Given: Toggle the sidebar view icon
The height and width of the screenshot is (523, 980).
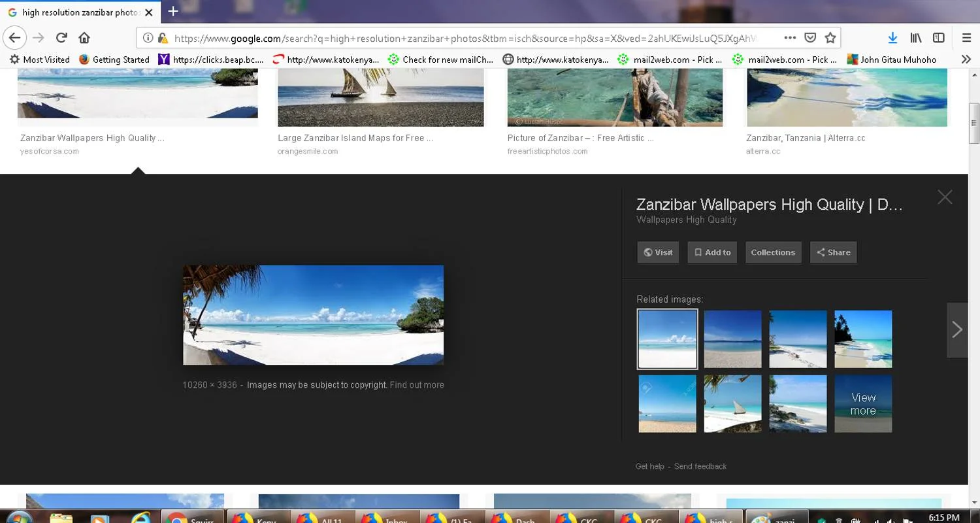Looking at the screenshot, I should pos(939,38).
